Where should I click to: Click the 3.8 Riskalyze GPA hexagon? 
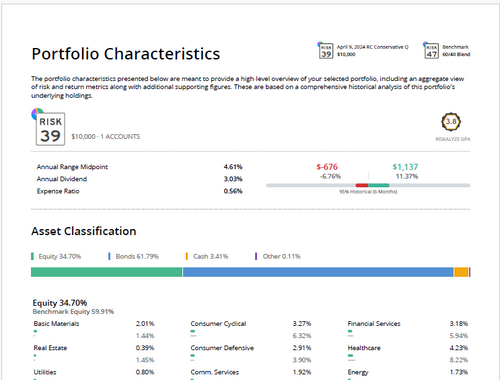(x=451, y=122)
